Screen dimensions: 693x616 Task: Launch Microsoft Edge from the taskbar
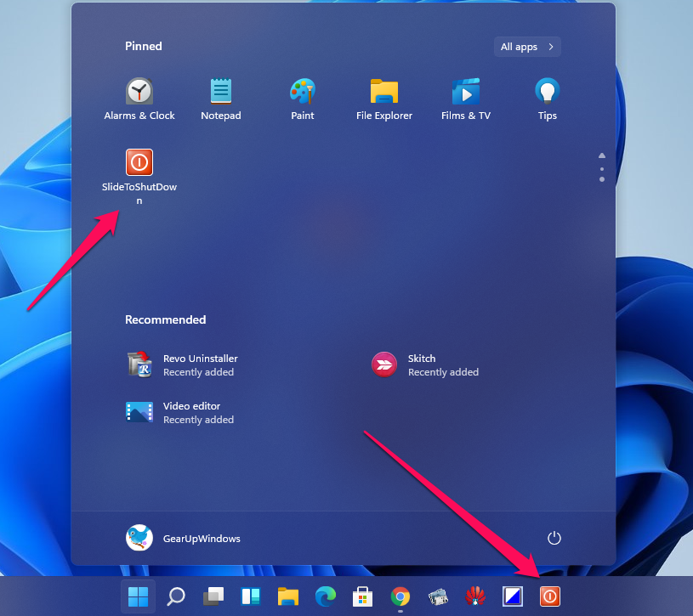(326, 596)
